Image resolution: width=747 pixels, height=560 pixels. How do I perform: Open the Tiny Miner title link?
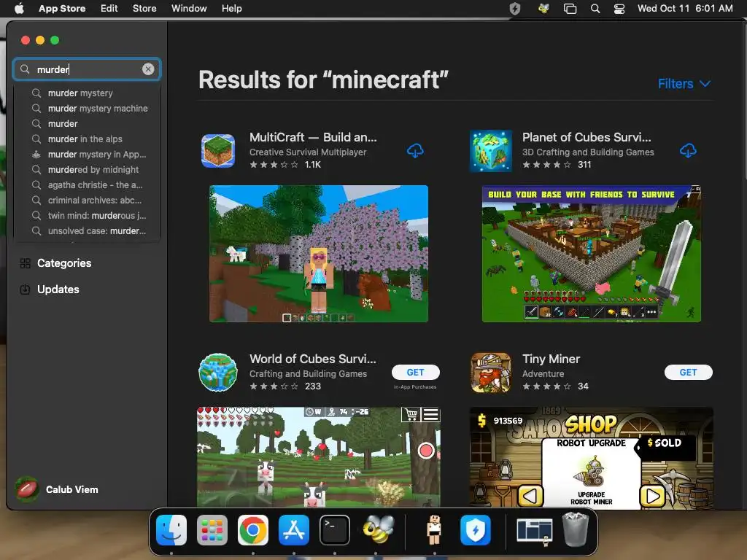click(551, 359)
